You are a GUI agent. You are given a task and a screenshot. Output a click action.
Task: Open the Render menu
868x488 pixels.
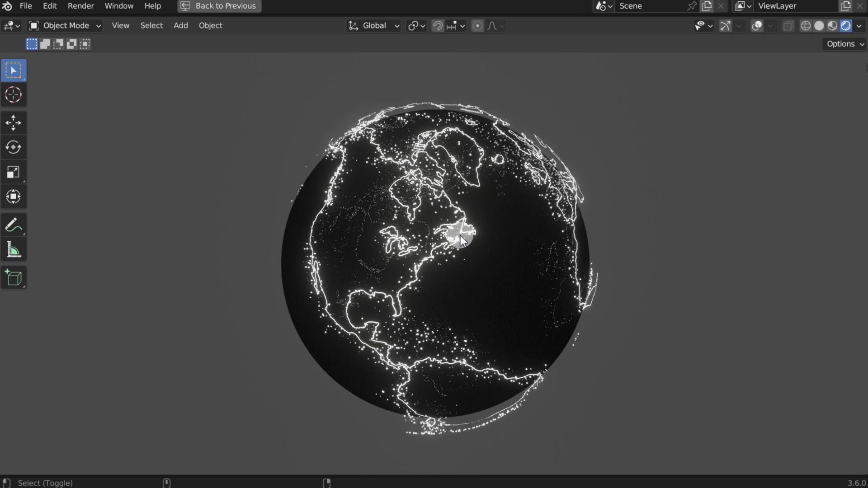click(x=80, y=6)
